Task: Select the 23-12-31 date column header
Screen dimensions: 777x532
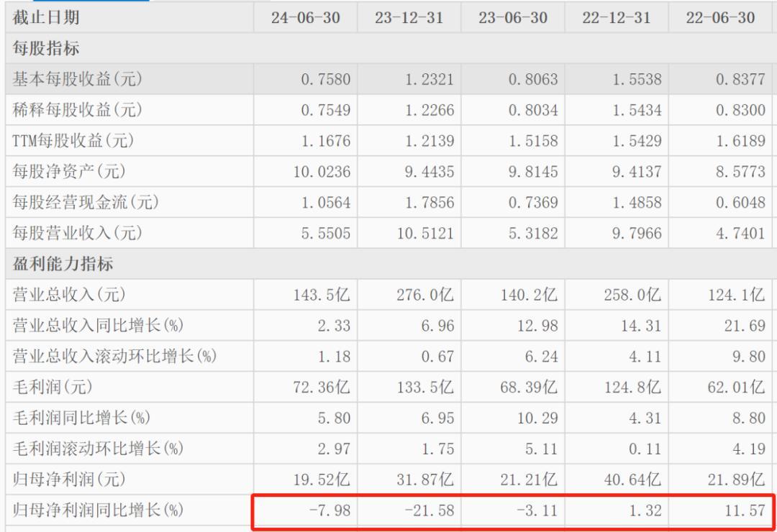Action: [x=409, y=18]
